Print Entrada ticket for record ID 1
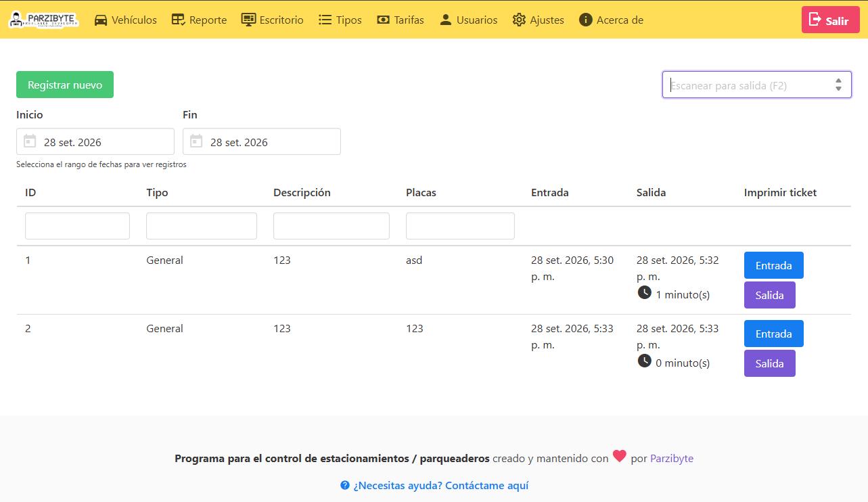Image resolution: width=868 pixels, height=502 pixels. coord(774,265)
